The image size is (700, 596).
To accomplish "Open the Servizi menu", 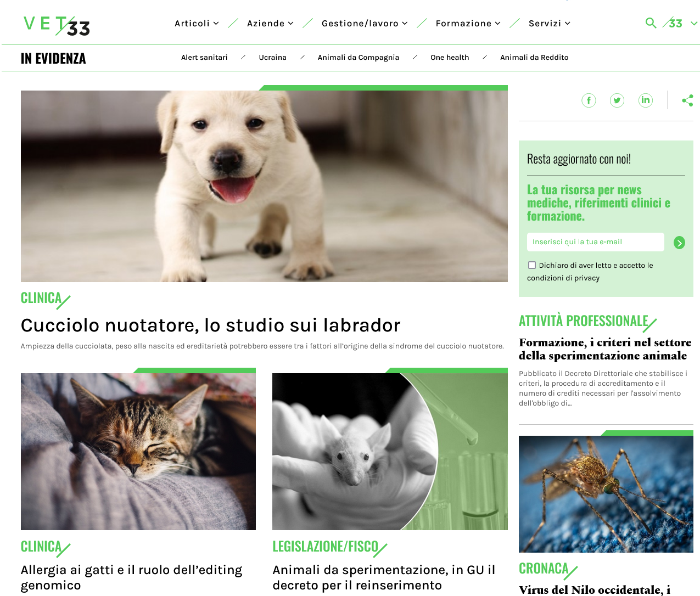I will coord(550,23).
